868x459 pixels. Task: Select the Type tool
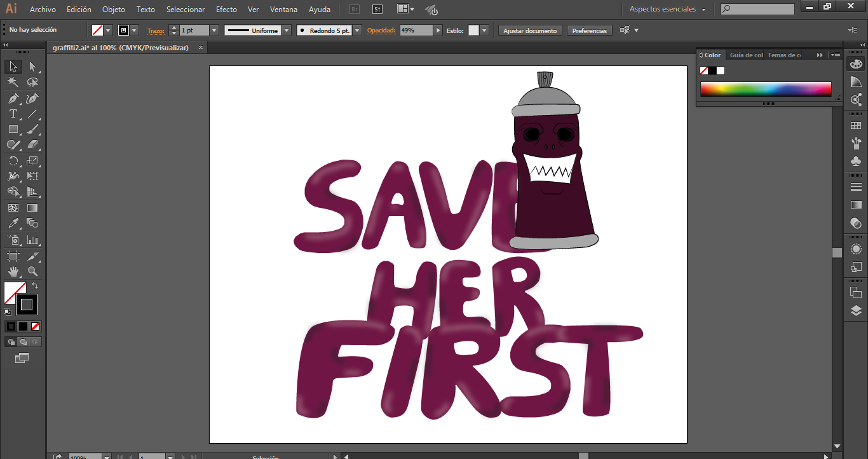point(13,114)
